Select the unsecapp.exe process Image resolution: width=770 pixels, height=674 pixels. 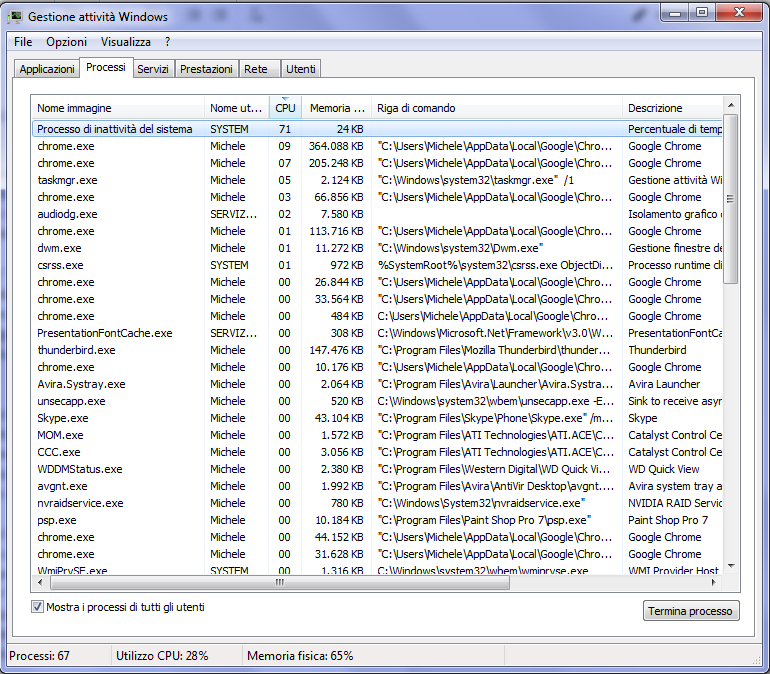[x=377, y=401]
